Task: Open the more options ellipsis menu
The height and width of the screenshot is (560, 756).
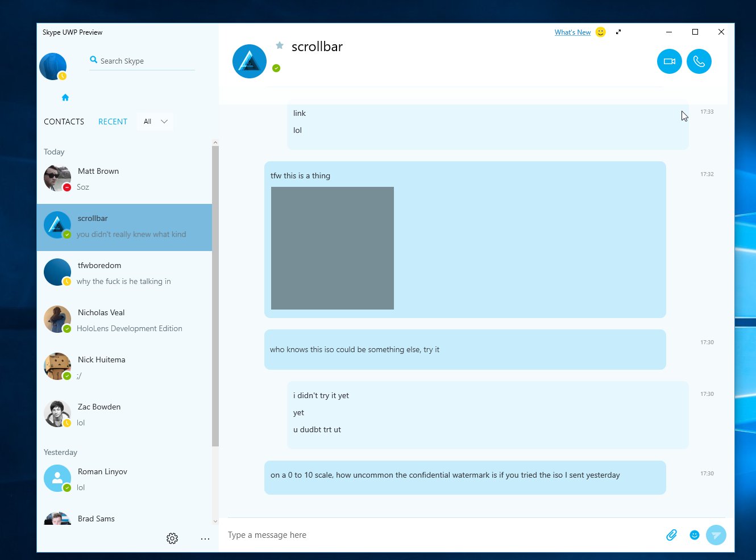Action: click(x=205, y=538)
